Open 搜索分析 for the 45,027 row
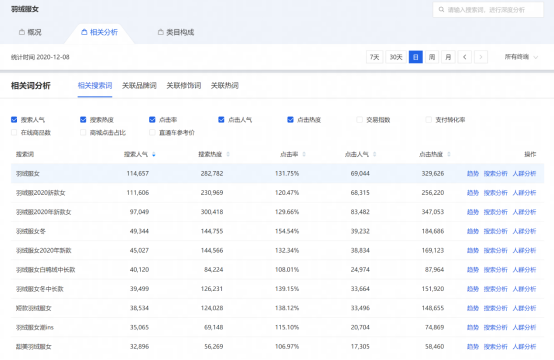The image size is (554, 360). point(495,250)
